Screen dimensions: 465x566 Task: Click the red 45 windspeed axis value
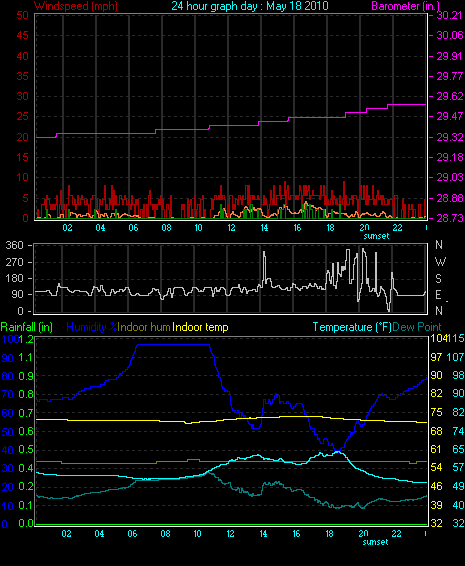[x=23, y=35]
